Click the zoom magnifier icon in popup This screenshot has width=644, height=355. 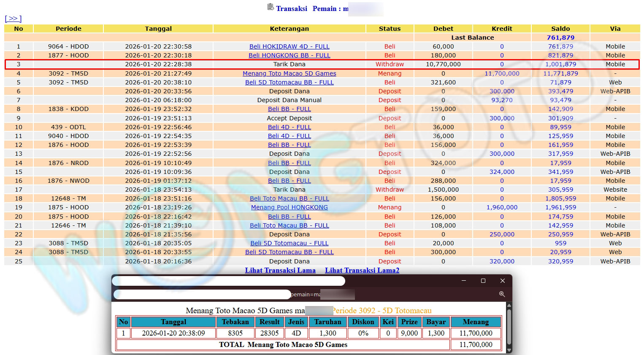click(x=502, y=294)
